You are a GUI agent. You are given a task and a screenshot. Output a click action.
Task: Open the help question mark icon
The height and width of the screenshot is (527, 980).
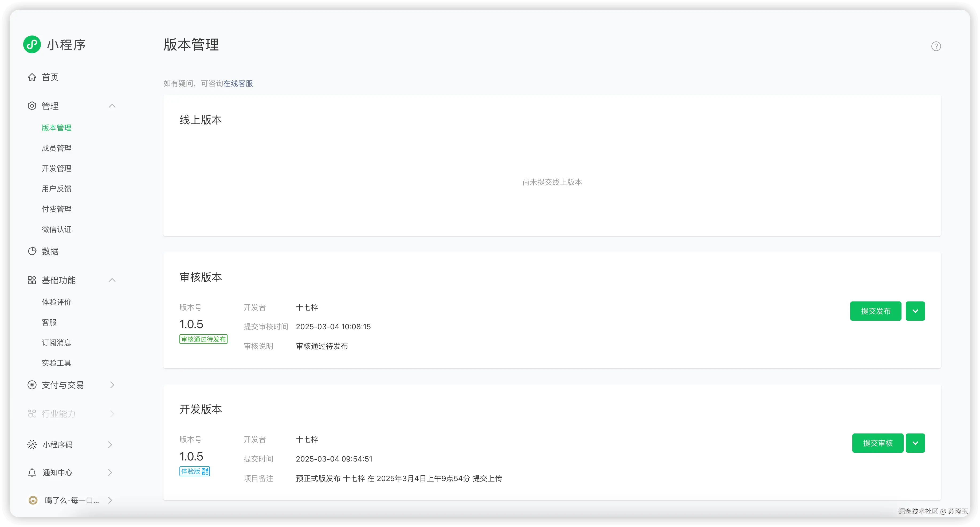pyautogui.click(x=936, y=46)
